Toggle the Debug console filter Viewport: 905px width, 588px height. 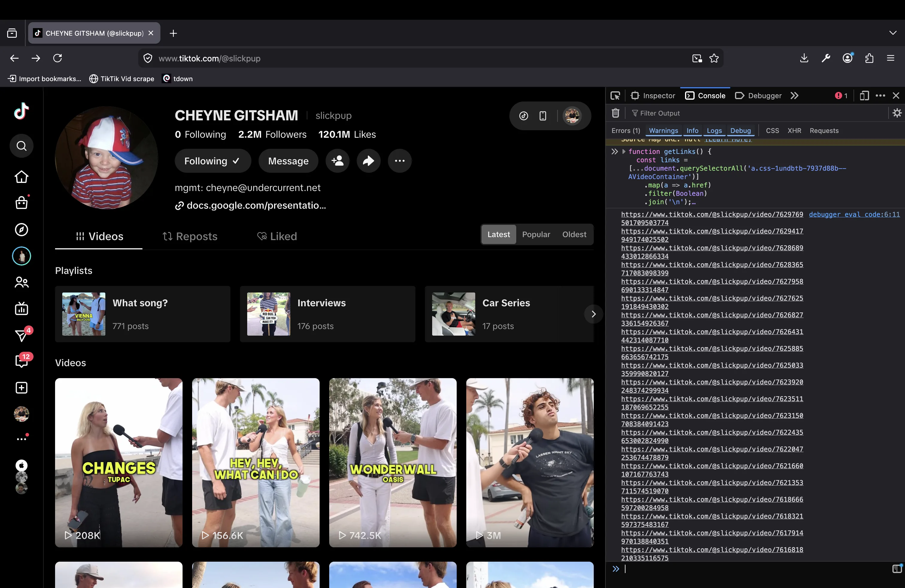tap(740, 131)
